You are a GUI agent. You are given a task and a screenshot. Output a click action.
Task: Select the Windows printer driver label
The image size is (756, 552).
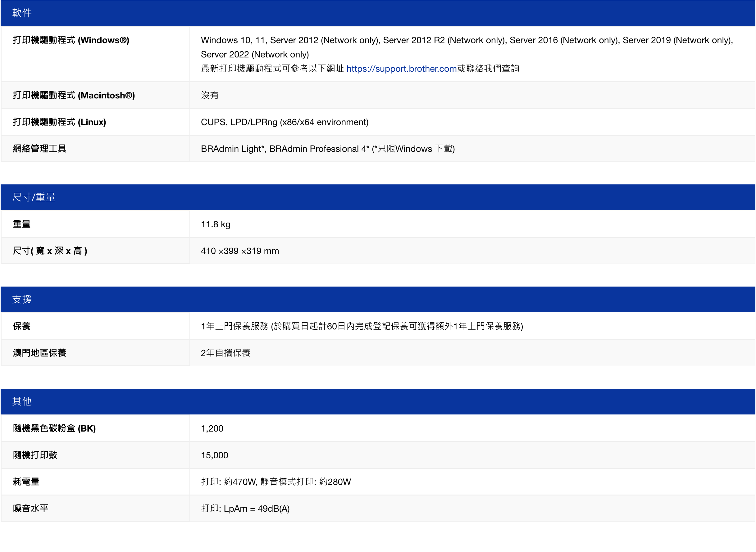coord(71,40)
